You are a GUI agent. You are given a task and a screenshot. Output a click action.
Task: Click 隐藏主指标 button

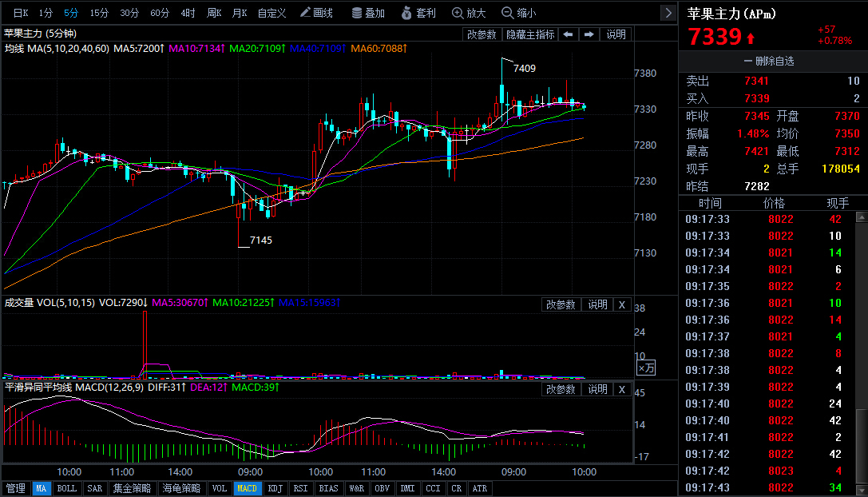530,34
